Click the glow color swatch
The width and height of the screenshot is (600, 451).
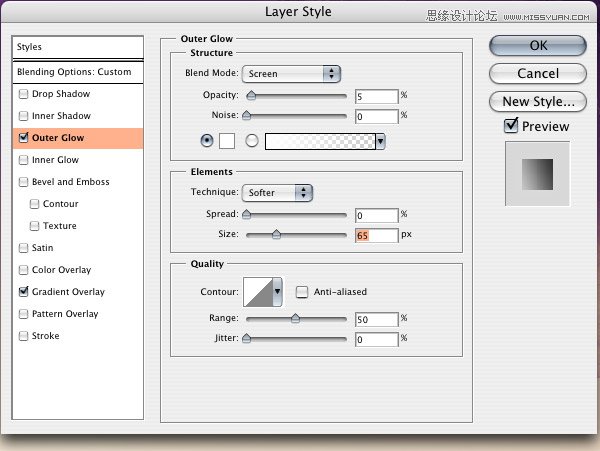coord(227,141)
